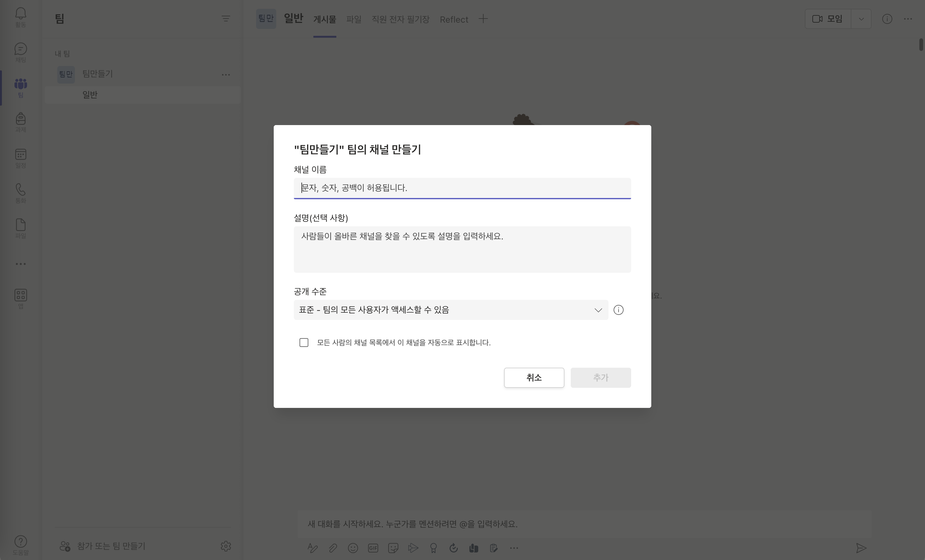Click the privacy level info icon
Viewport: 925px width, 560px height.
[618, 310]
